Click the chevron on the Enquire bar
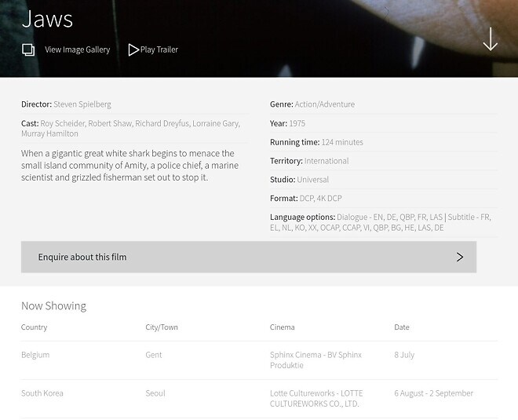This screenshot has width=518, height=420. tap(459, 257)
